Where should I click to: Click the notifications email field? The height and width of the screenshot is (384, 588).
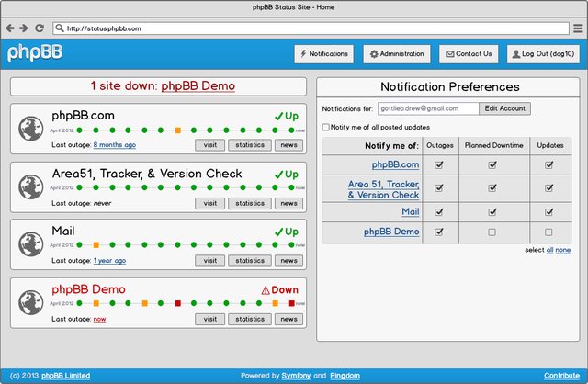click(428, 108)
